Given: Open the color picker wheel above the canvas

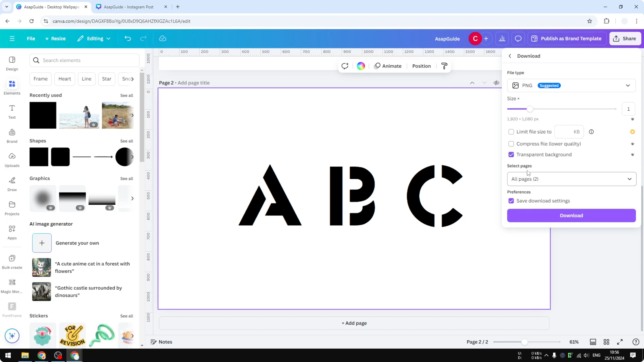Looking at the screenshot, I should (x=360, y=66).
